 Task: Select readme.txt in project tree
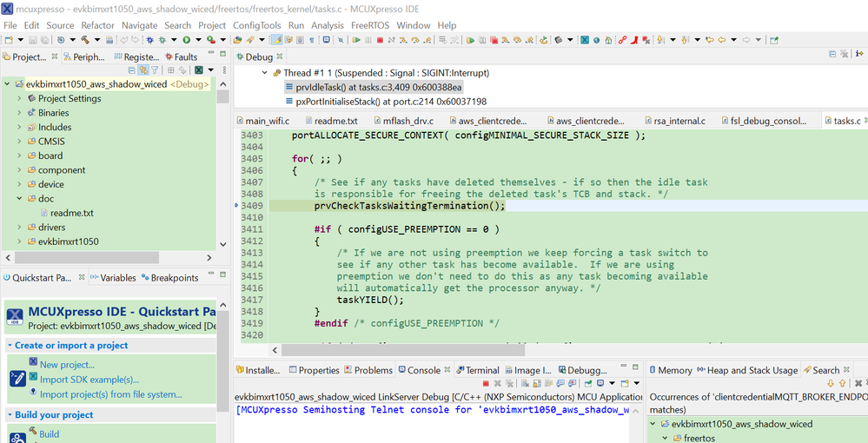point(72,213)
